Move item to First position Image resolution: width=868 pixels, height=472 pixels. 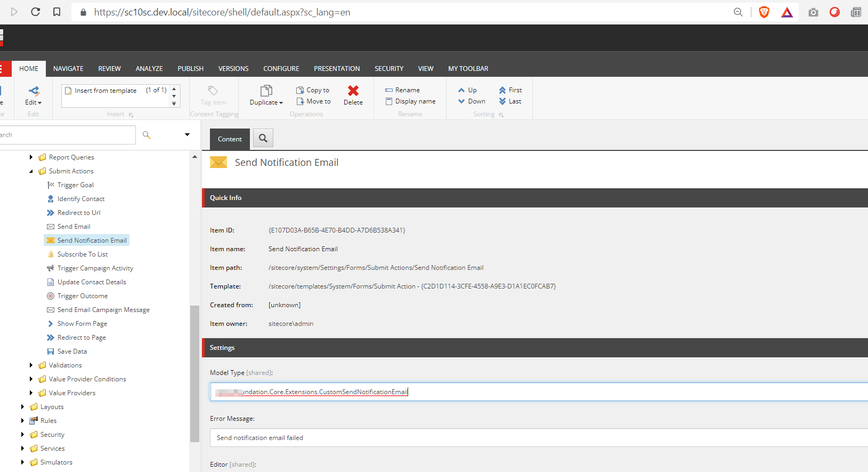click(510, 90)
